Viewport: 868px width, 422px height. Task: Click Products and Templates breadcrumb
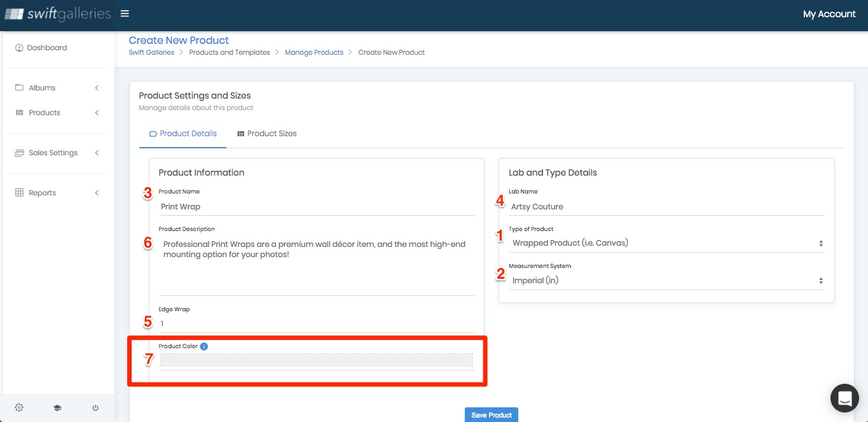click(x=230, y=52)
